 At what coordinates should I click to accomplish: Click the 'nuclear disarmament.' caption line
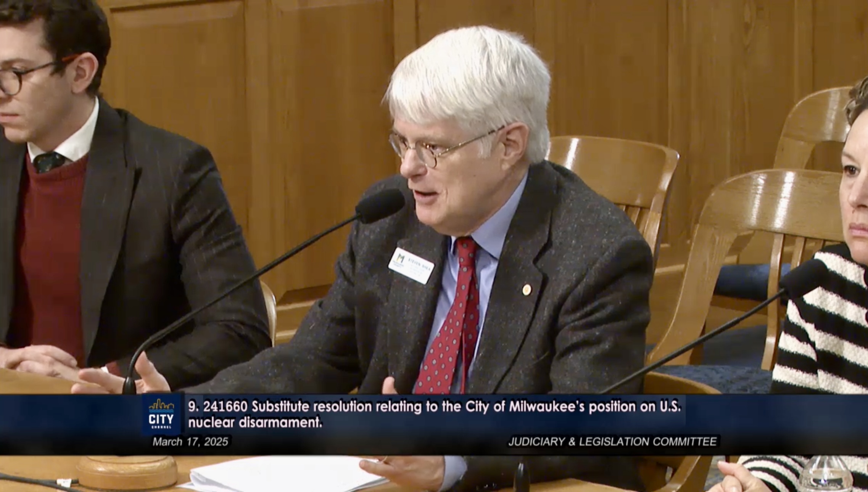click(255, 423)
